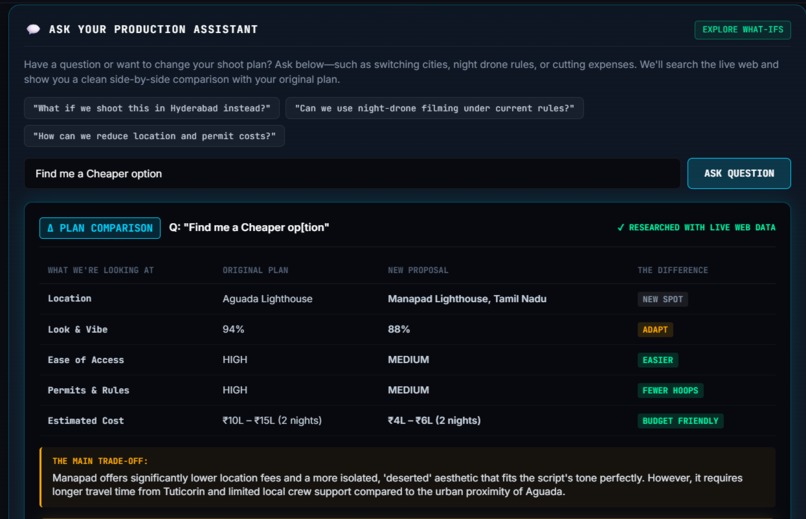
Task: Click the Plan Comparison badge
Action: point(100,228)
